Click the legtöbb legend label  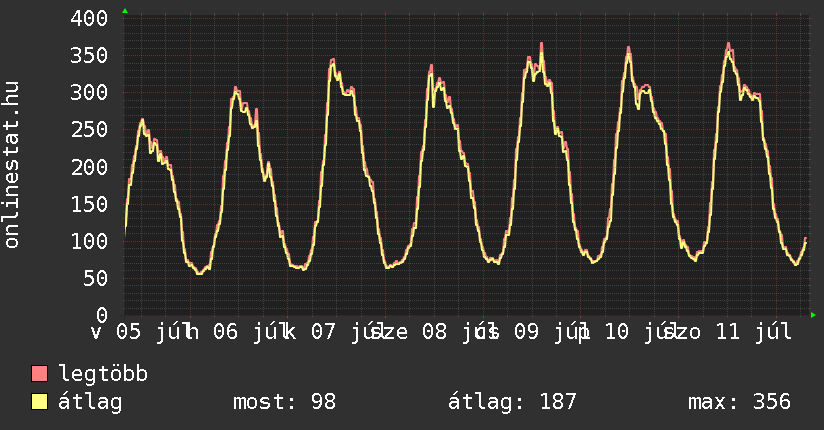pyautogui.click(x=103, y=373)
